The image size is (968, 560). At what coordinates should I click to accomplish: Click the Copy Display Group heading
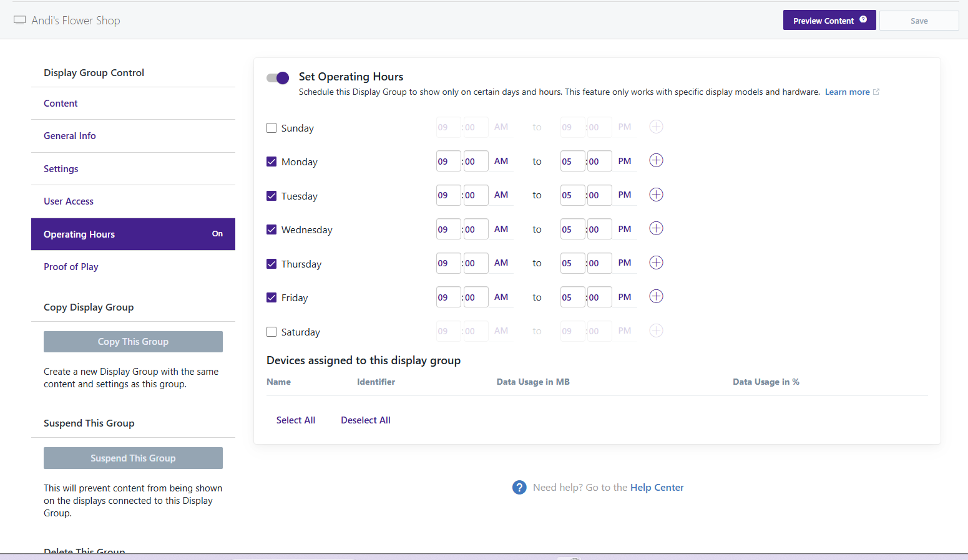(89, 307)
